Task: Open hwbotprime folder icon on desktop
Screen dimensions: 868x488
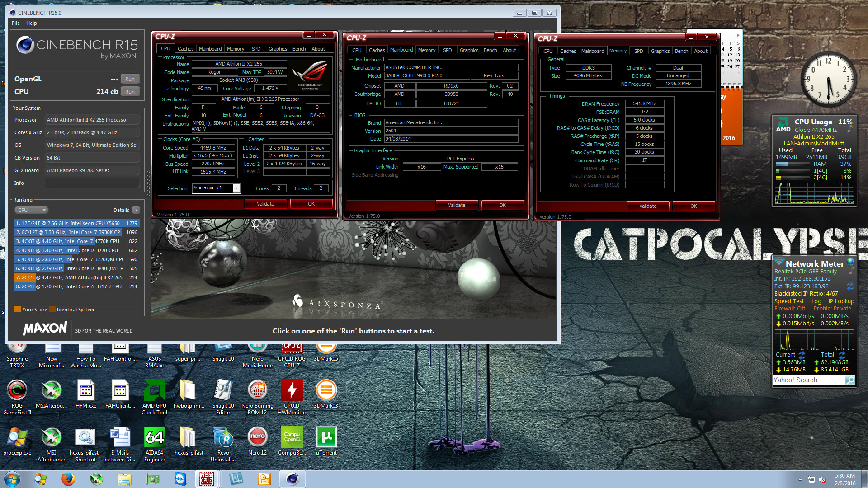Action: [x=189, y=394]
